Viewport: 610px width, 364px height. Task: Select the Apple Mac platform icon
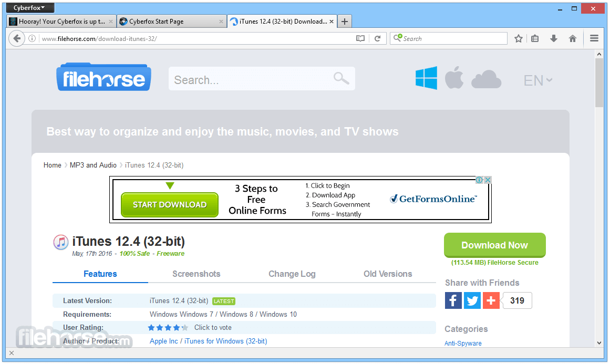[454, 77]
